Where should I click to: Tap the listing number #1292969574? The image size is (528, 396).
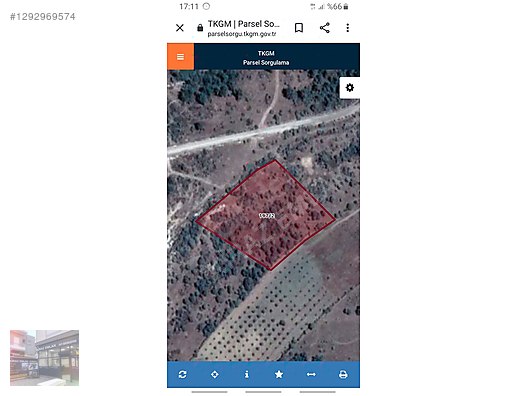click(43, 17)
